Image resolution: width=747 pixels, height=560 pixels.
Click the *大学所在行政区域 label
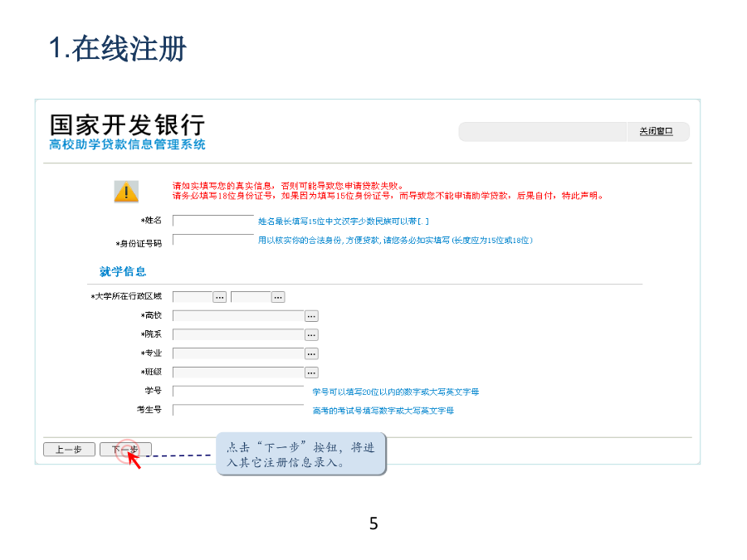click(126, 296)
